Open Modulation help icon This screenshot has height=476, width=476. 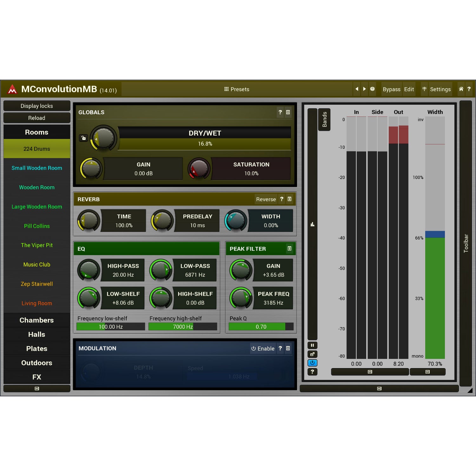click(280, 348)
